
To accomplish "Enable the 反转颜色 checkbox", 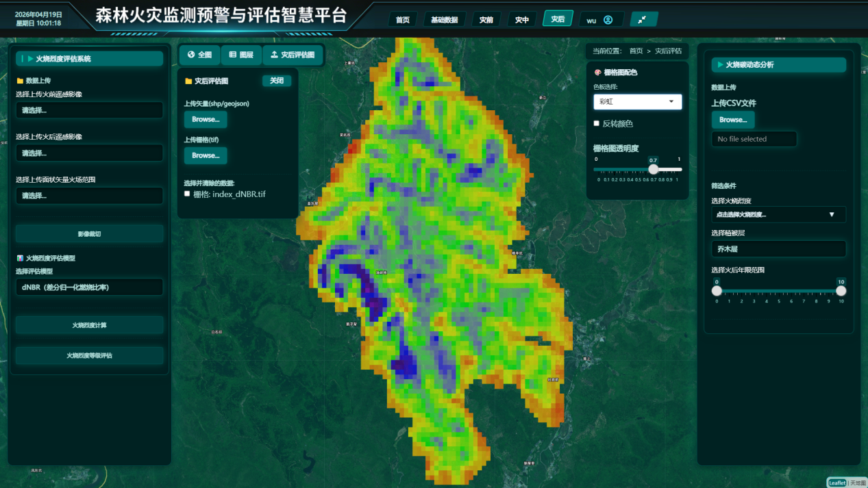I will 597,124.
